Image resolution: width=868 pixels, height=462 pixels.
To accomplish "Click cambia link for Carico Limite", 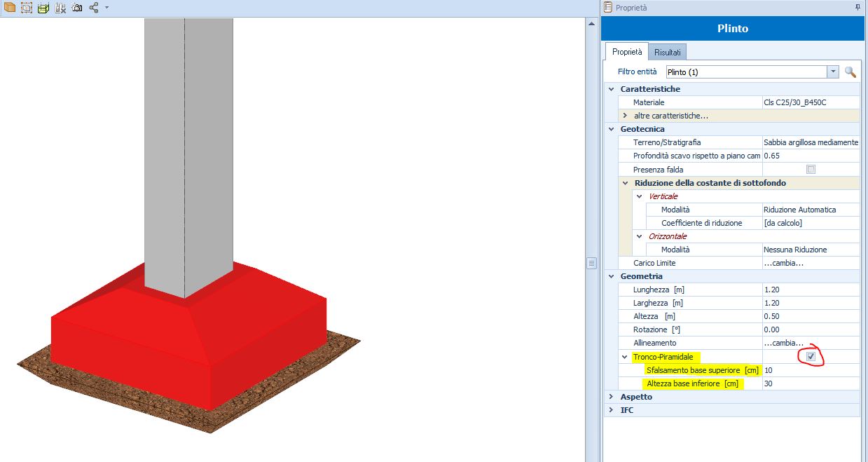I will click(x=783, y=263).
